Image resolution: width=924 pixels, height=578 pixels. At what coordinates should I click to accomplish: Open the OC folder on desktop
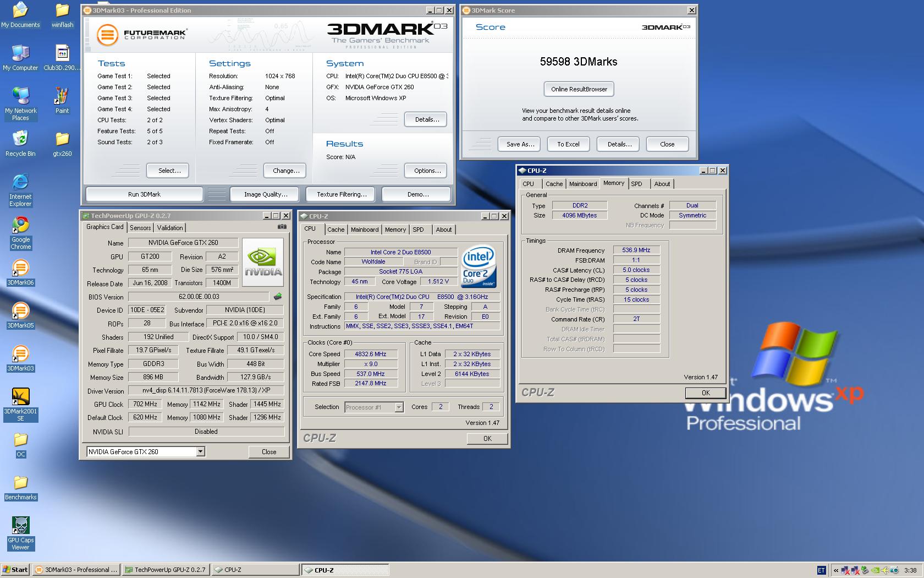point(20,444)
